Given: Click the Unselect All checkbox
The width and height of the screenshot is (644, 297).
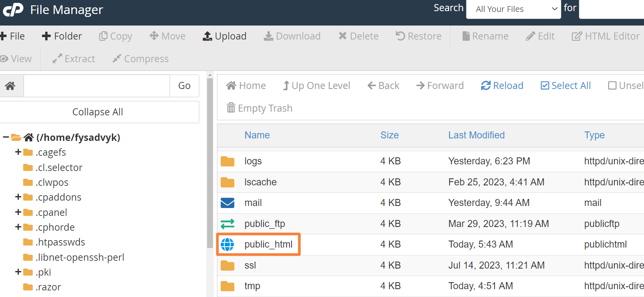Looking at the screenshot, I should click(612, 86).
